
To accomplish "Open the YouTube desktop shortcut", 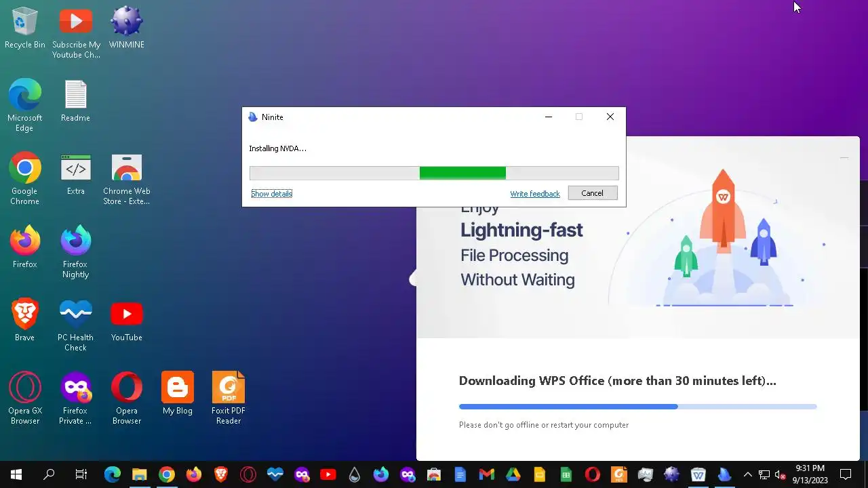I will point(127,320).
